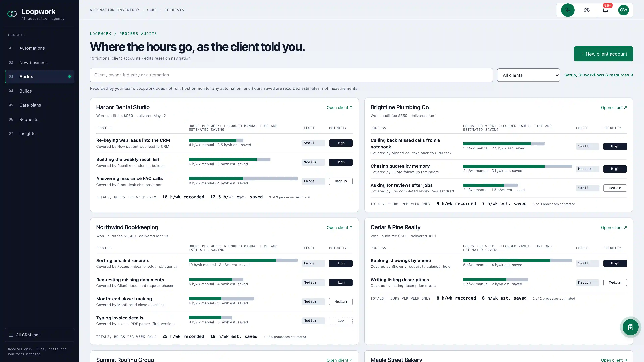The height and width of the screenshot is (362, 644).
Task: Toggle the eye visibility icon in header
Action: click(x=586, y=10)
